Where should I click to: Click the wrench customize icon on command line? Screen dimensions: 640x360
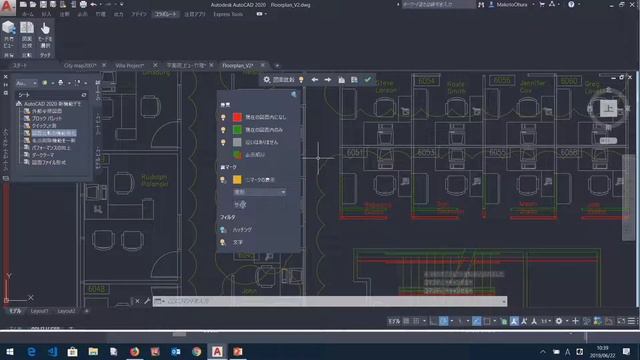click(147, 301)
